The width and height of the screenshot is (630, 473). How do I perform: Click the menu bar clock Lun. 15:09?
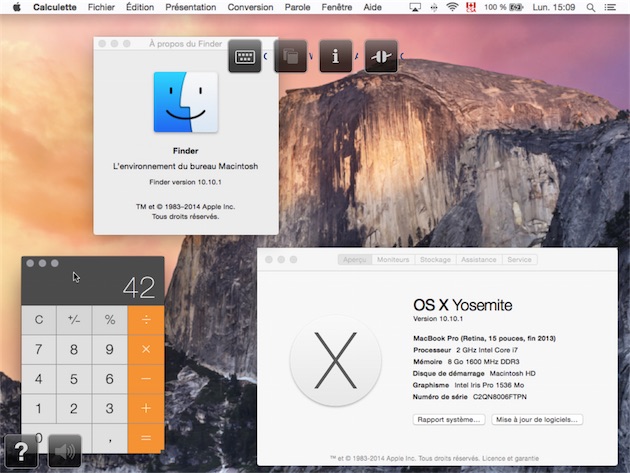click(554, 7)
